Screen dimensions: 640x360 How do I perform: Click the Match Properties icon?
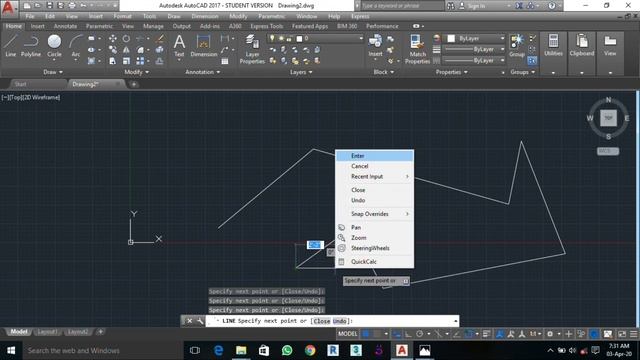[x=417, y=49]
